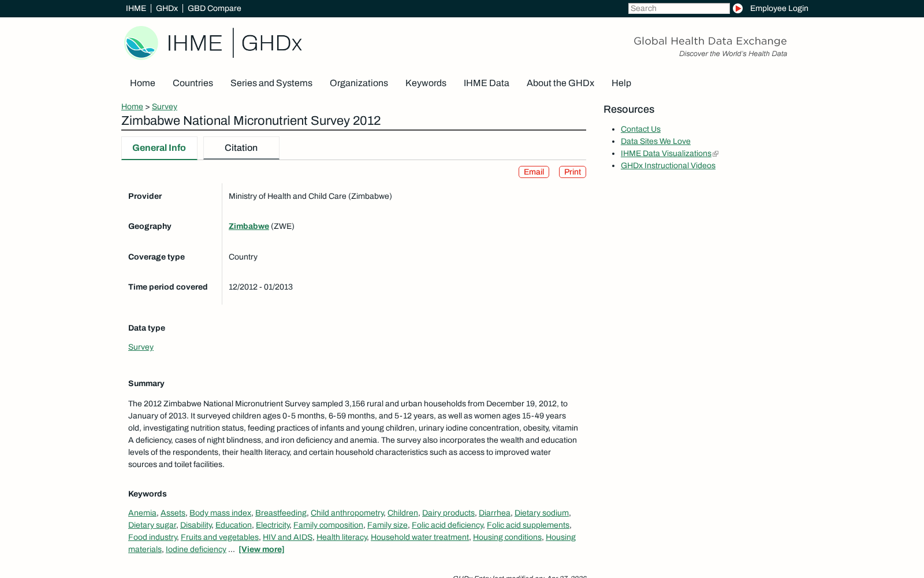Open the Keywords menu item
The image size is (924, 578).
(426, 83)
